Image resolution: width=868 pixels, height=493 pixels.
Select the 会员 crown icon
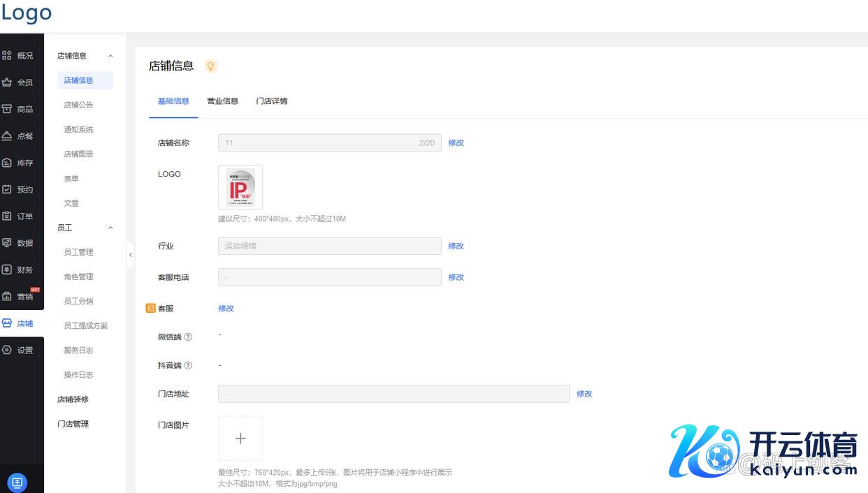[7, 82]
